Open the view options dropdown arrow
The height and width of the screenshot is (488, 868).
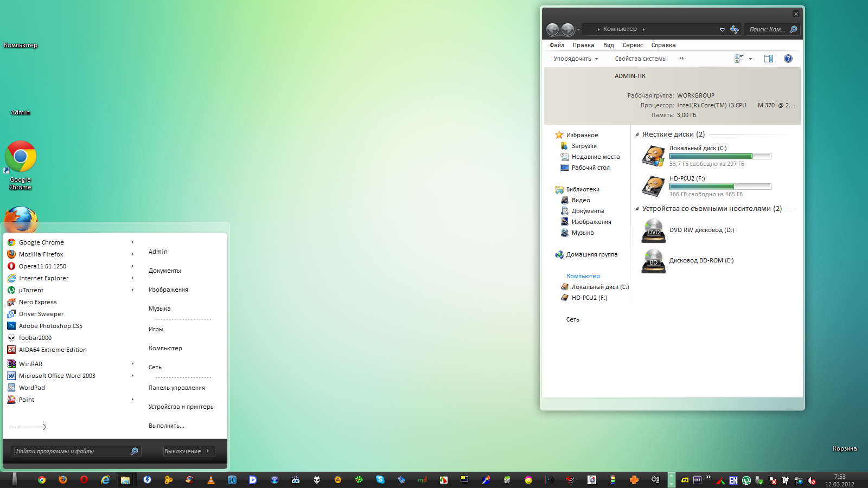tap(750, 59)
